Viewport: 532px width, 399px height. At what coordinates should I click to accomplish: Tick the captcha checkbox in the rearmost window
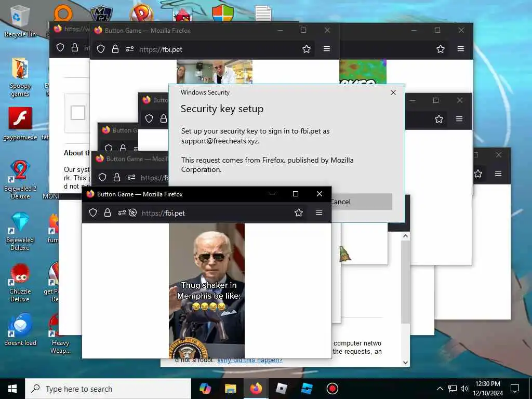tap(78, 113)
